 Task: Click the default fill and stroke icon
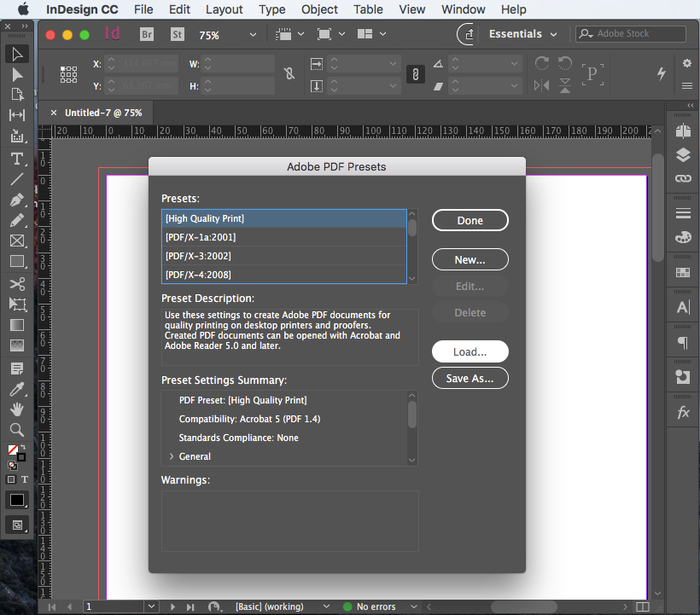(x=13, y=466)
